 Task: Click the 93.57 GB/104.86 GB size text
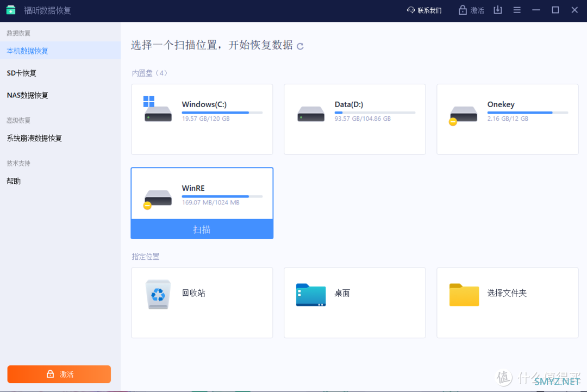point(363,119)
